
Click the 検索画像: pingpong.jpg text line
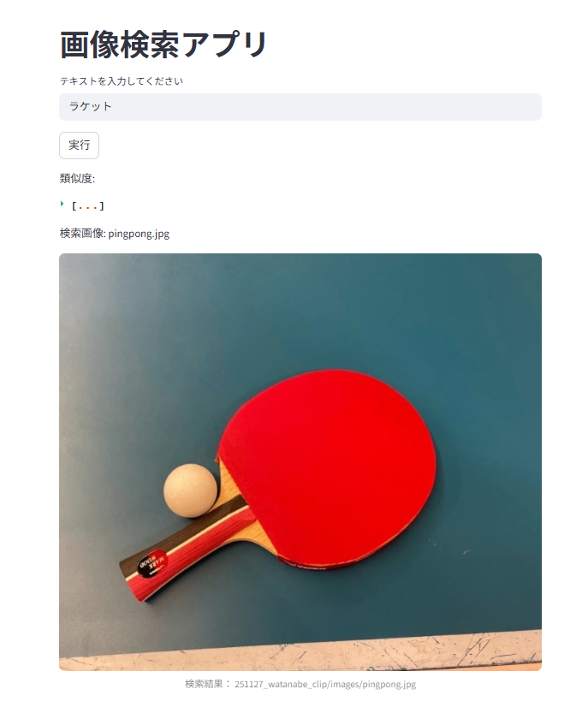click(x=115, y=234)
